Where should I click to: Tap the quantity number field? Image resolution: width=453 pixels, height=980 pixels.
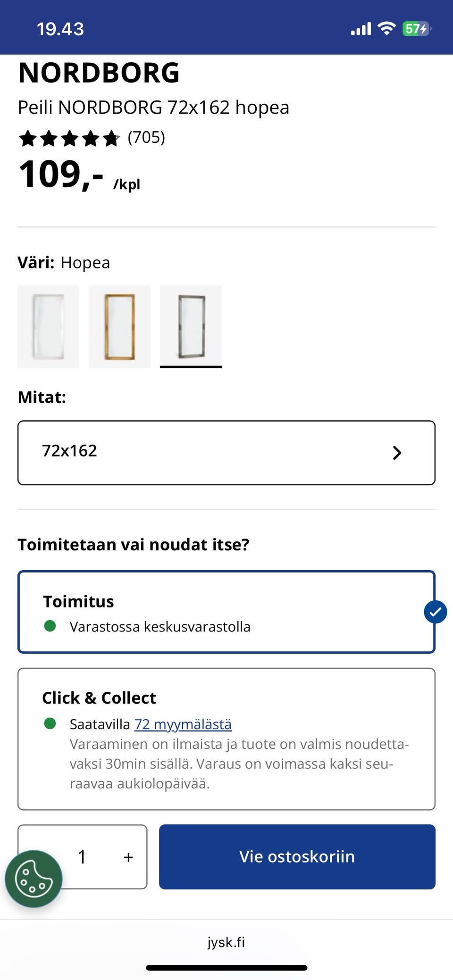click(x=83, y=857)
